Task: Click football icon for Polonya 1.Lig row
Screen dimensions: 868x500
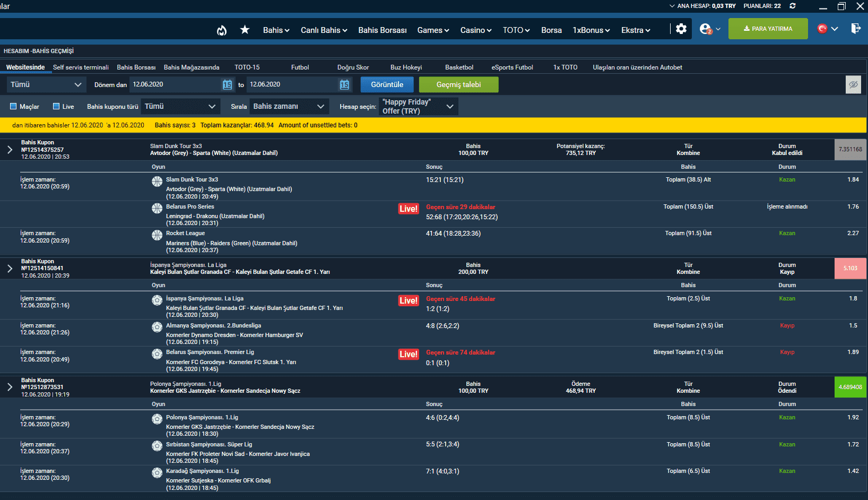Action: click(x=157, y=419)
